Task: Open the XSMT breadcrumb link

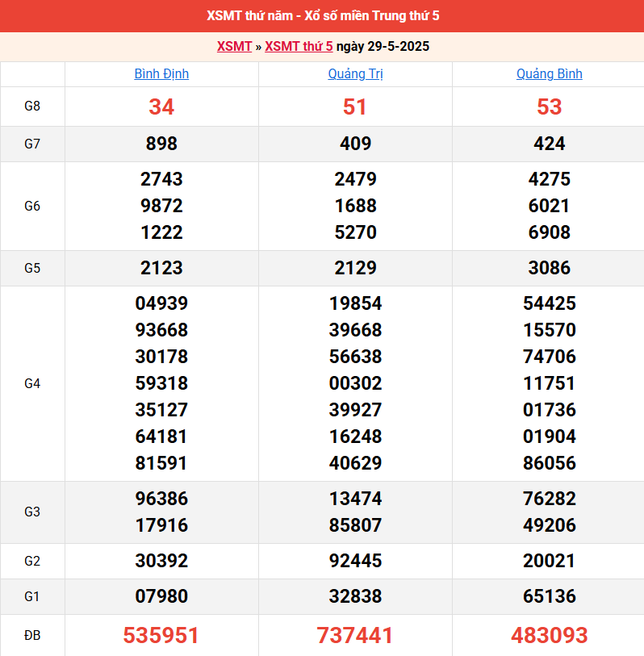Action: click(x=234, y=47)
